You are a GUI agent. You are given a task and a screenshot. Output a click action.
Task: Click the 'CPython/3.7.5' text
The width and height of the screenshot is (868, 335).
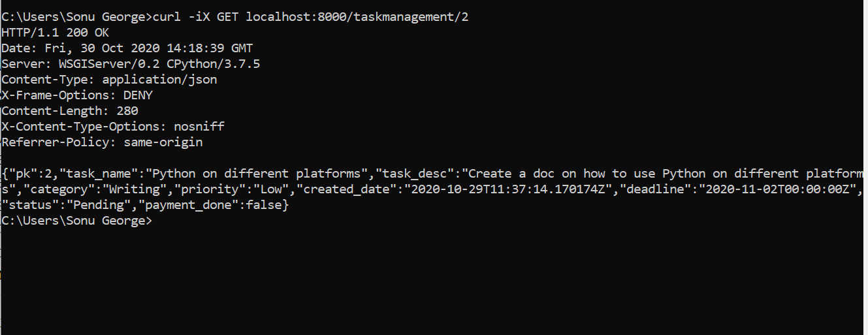pos(214,63)
